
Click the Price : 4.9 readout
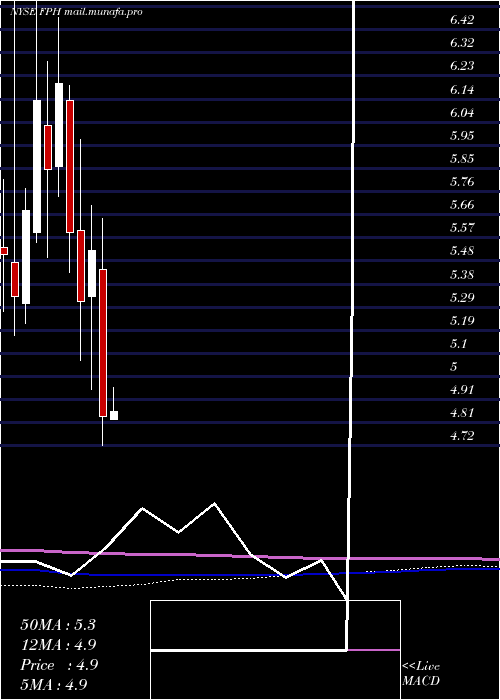(59, 665)
